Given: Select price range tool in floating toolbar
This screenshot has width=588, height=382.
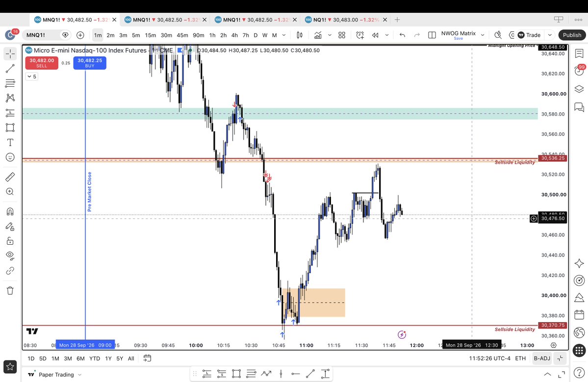Looking at the screenshot, I should [325, 373].
